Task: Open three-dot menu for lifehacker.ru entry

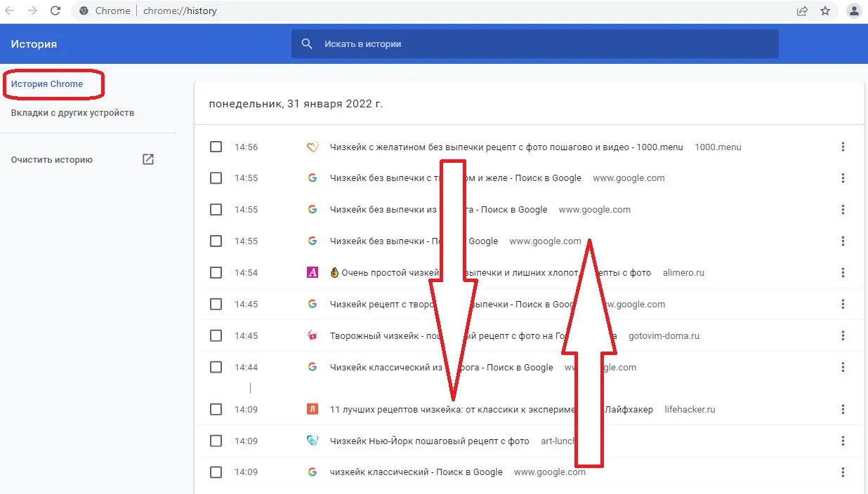Action: pyautogui.click(x=843, y=409)
